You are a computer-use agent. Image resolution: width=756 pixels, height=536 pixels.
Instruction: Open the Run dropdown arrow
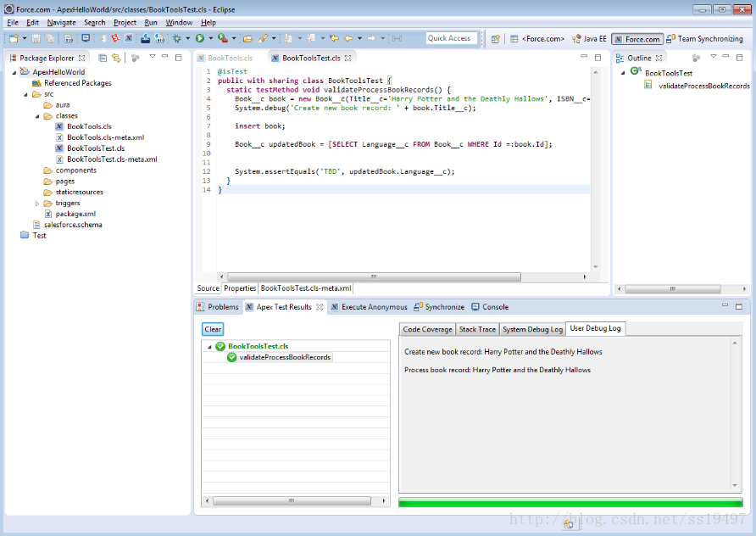tap(211, 39)
